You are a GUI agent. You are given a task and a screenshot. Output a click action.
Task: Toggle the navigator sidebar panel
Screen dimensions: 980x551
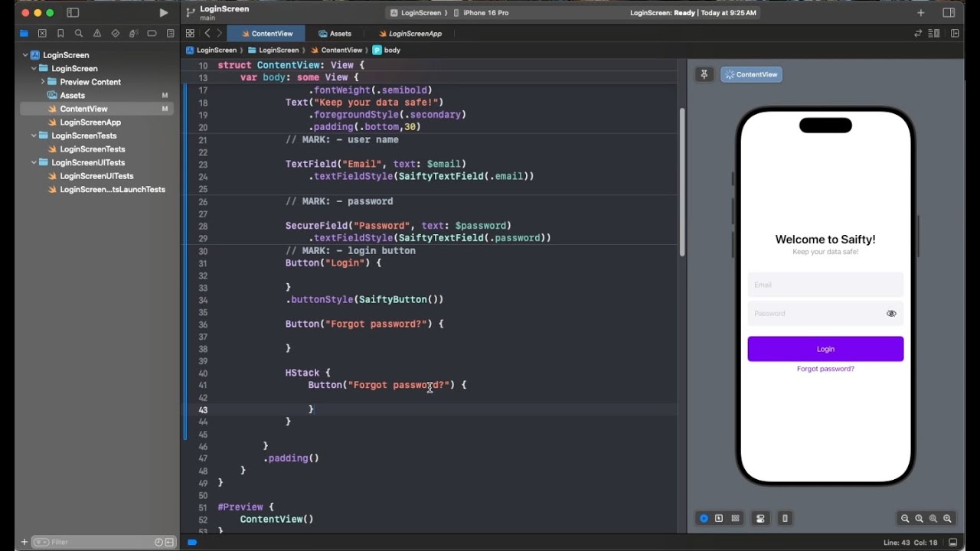[x=73, y=13]
